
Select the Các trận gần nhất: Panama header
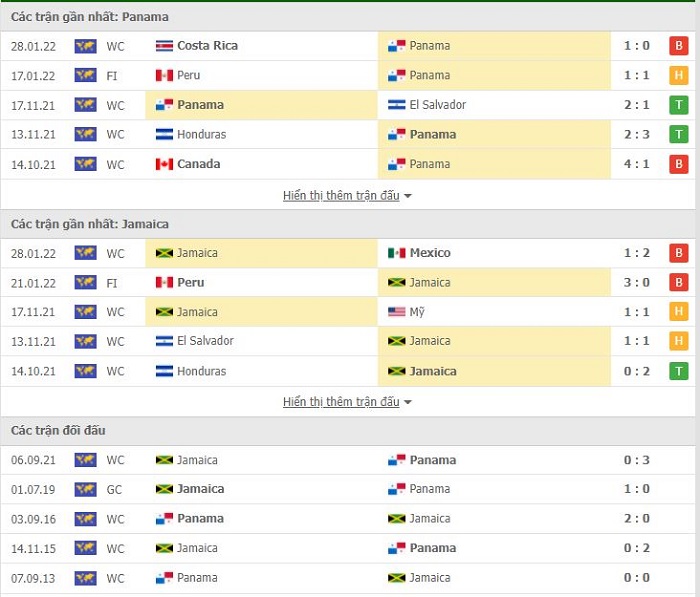[x=89, y=17]
